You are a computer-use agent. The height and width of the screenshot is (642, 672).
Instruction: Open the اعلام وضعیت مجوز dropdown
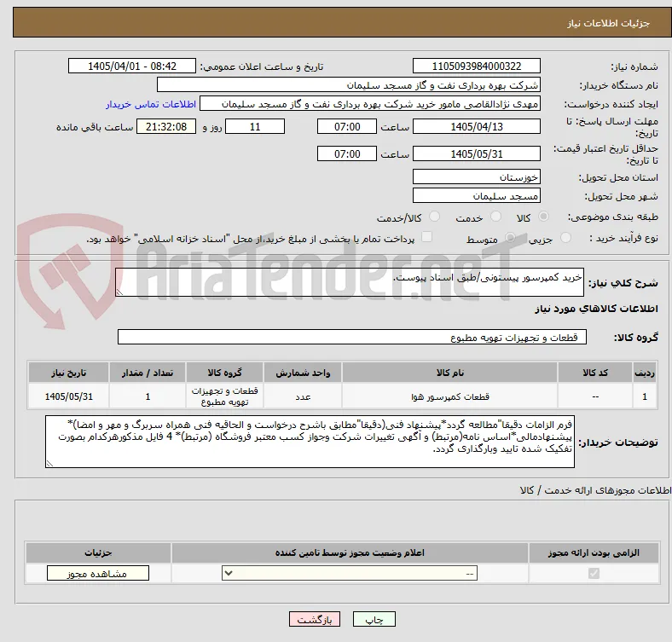(x=350, y=573)
